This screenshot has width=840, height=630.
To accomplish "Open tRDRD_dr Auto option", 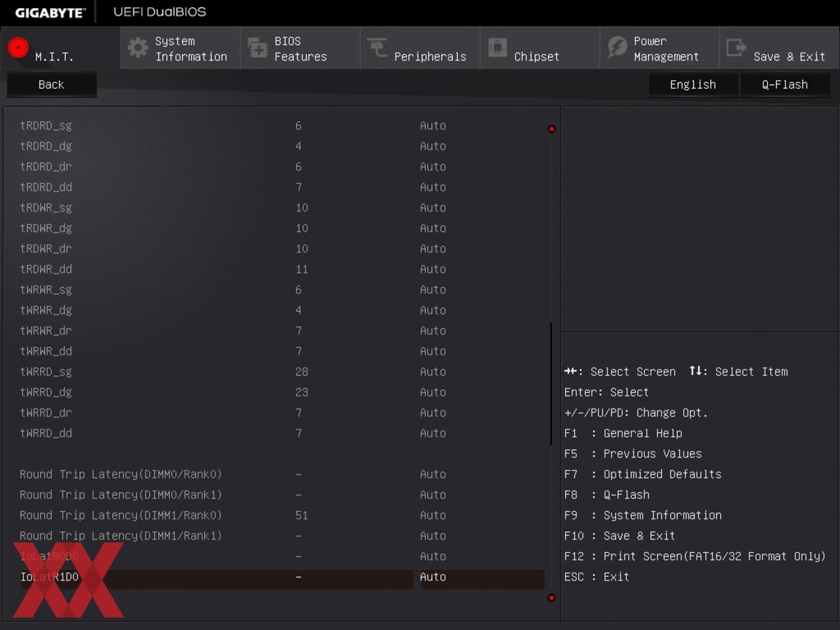I will [433, 167].
